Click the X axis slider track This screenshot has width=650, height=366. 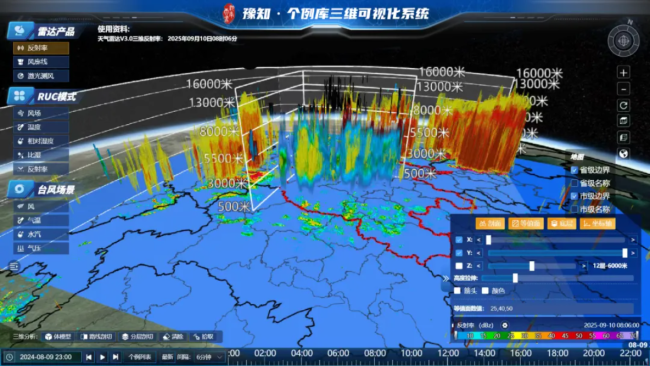(x=556, y=240)
